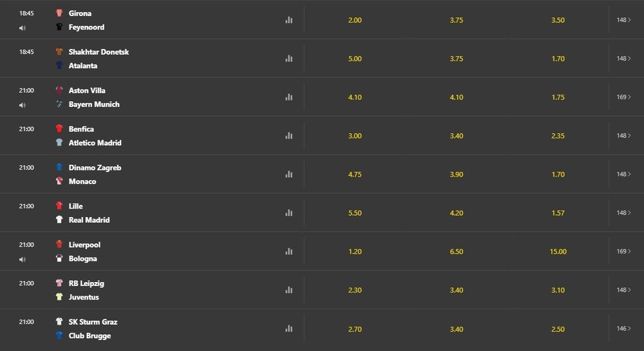
Task: Pick Atalanta away win at 1.70
Action: pyautogui.click(x=558, y=59)
